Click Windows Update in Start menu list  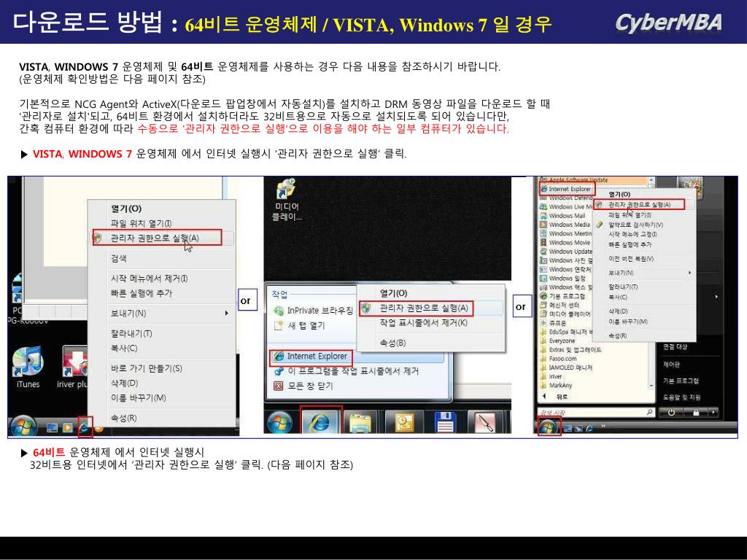[566, 252]
